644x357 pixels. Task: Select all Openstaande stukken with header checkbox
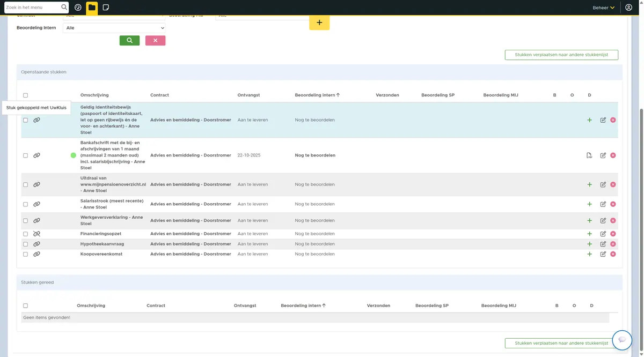pos(25,95)
